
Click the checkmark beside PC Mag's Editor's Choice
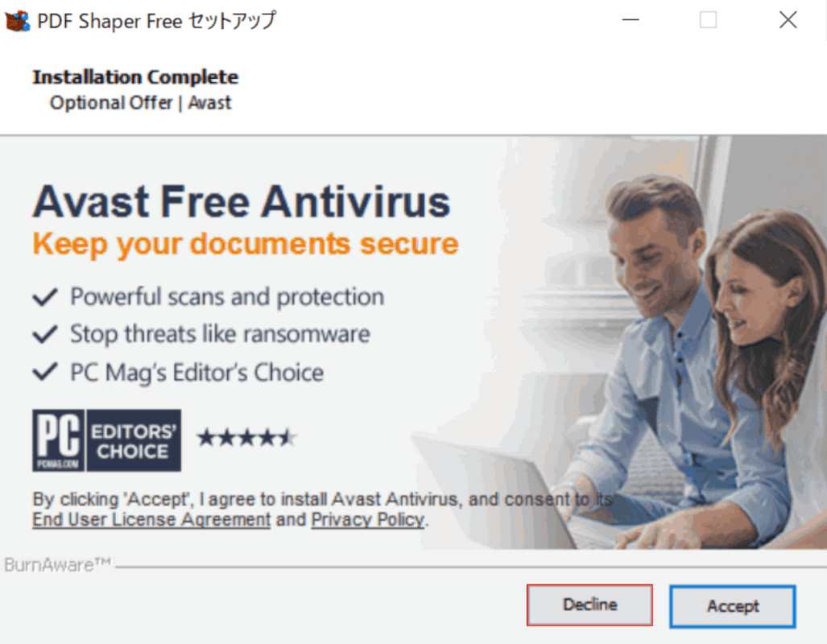coord(45,372)
